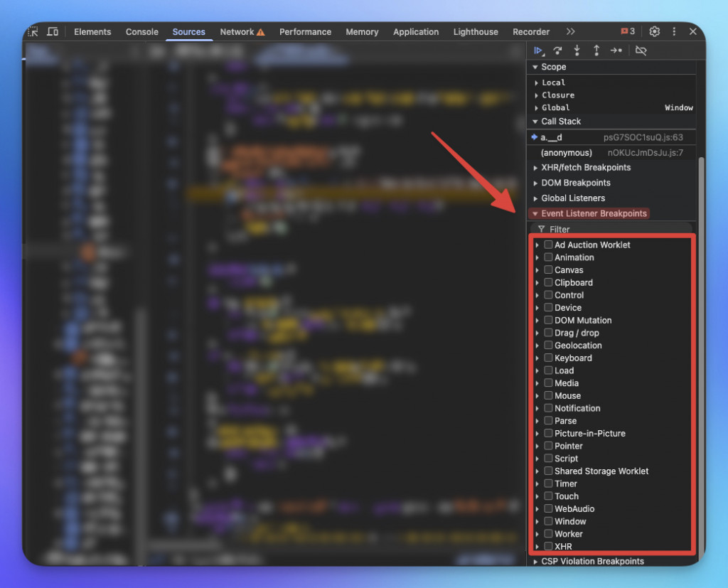This screenshot has height=588, width=728.
Task: Check the Clipboard breakpoints checkbox
Action: (x=548, y=282)
